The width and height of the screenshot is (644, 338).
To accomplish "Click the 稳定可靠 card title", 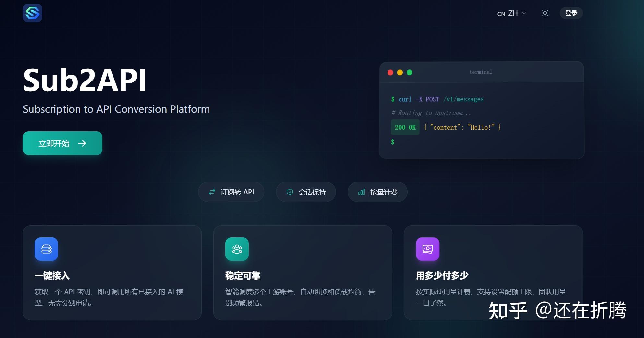I will click(243, 276).
